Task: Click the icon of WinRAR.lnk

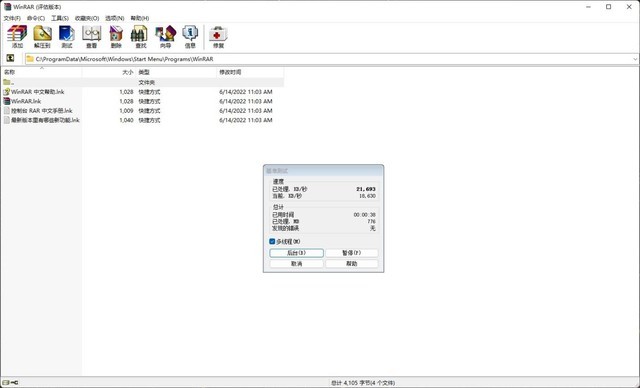Action: [x=7, y=101]
